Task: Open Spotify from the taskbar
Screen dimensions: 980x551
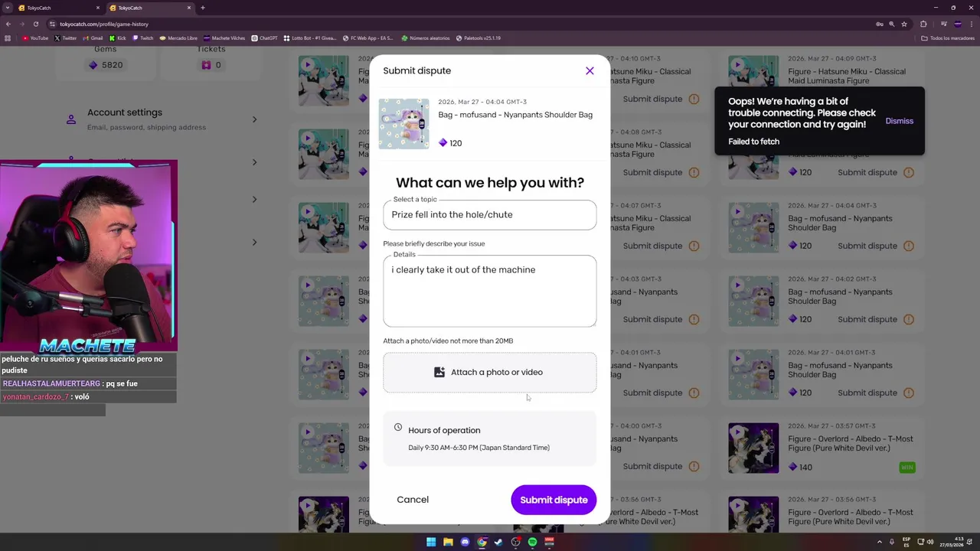Action: [x=532, y=542]
